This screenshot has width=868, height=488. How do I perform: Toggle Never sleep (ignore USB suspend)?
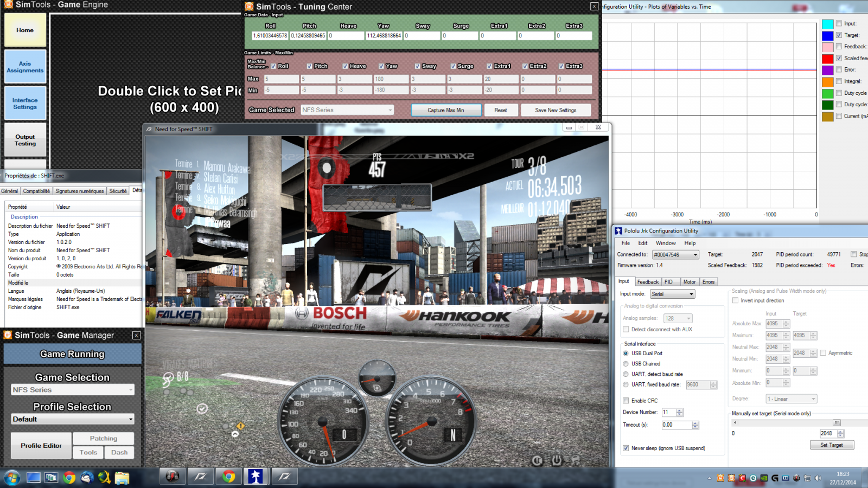point(626,448)
